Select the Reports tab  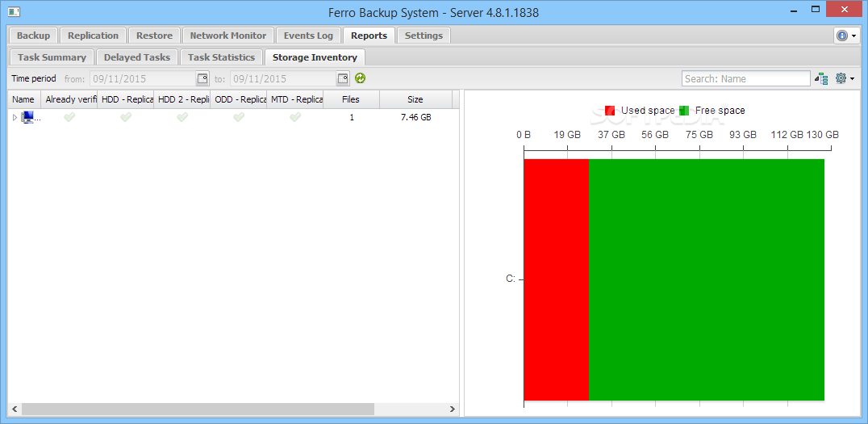369,36
